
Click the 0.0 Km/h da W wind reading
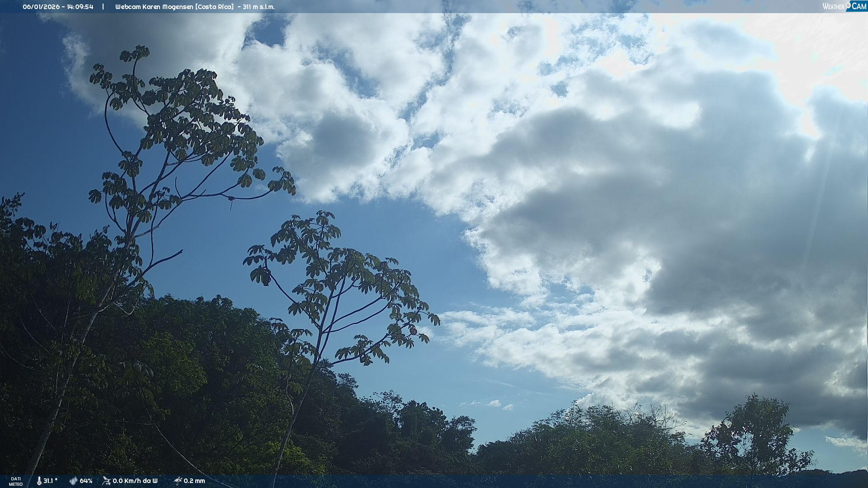point(135,481)
